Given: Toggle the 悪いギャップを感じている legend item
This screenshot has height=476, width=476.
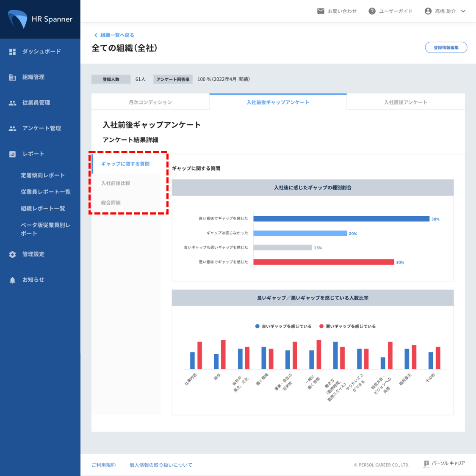Looking at the screenshot, I should point(347,326).
